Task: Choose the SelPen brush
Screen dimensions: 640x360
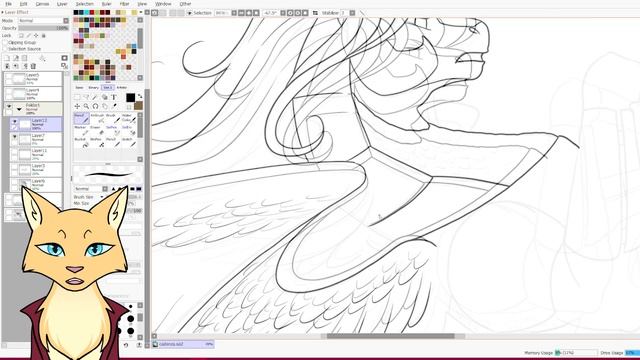Action: pyautogui.click(x=112, y=130)
